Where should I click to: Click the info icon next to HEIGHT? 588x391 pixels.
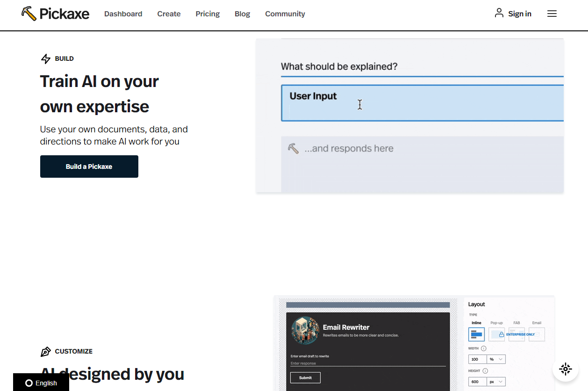point(485,371)
